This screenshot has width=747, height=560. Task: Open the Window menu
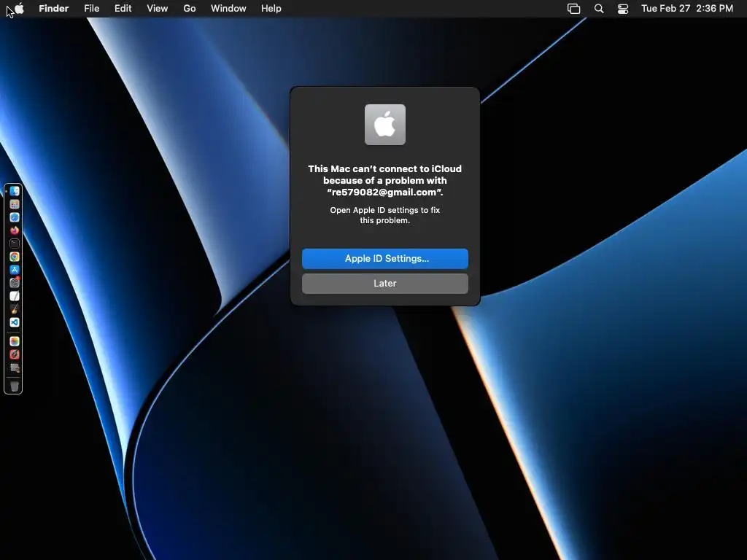pyautogui.click(x=228, y=9)
